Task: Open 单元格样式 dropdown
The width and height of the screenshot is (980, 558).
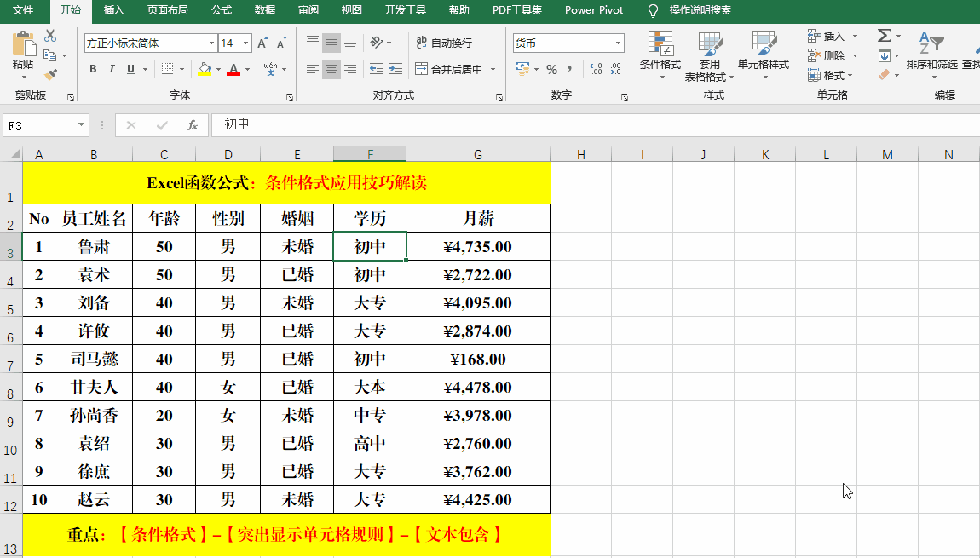Action: [x=764, y=56]
